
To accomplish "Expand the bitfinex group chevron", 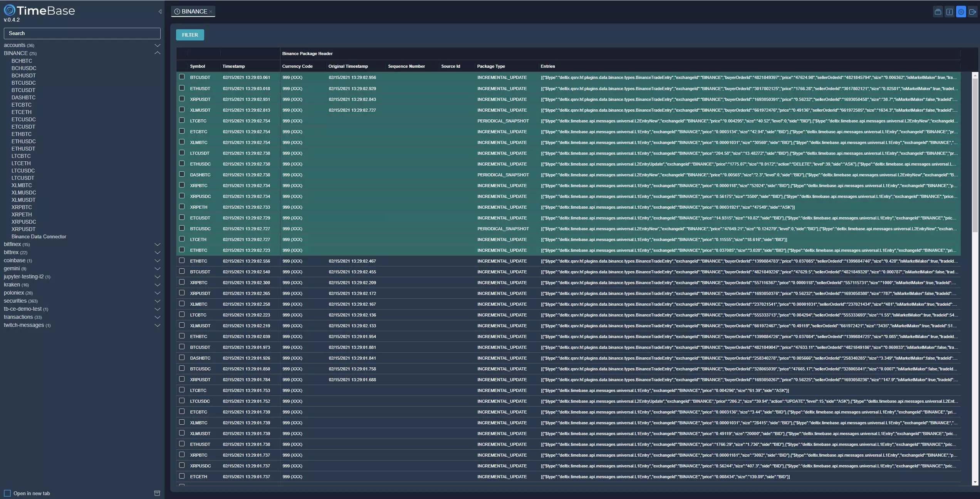I will pyautogui.click(x=157, y=244).
